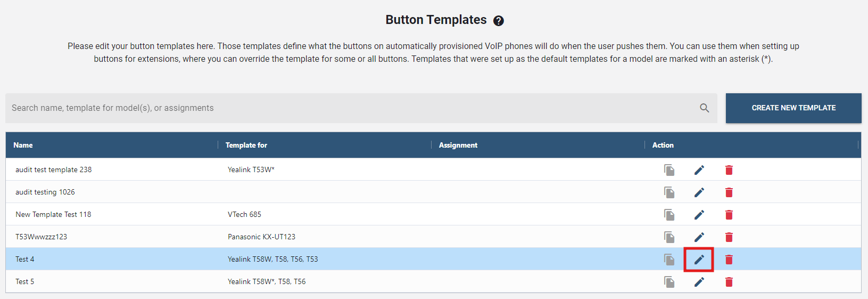Screen dimensions: 868x299
Task: Edit the New Template Test 118 row
Action: point(699,215)
